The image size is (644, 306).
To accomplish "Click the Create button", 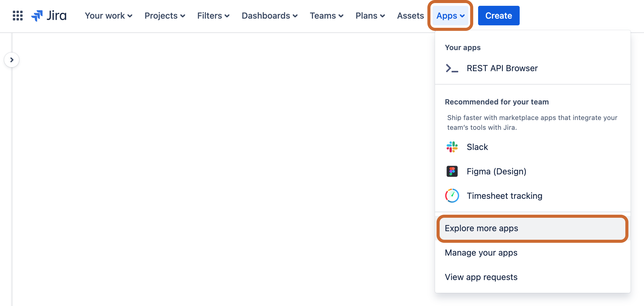I will tap(499, 16).
